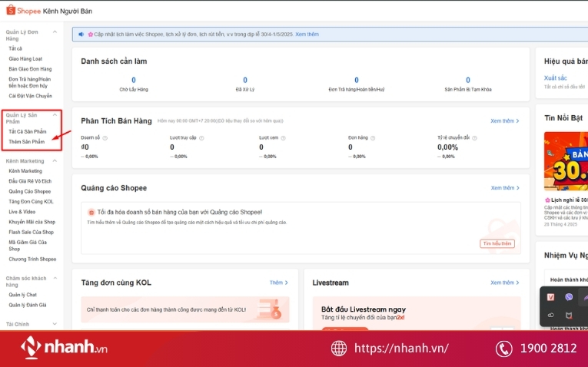Click the Lịch nghỉ lễ news headline
This screenshot has width=588, height=367.
(566, 200)
